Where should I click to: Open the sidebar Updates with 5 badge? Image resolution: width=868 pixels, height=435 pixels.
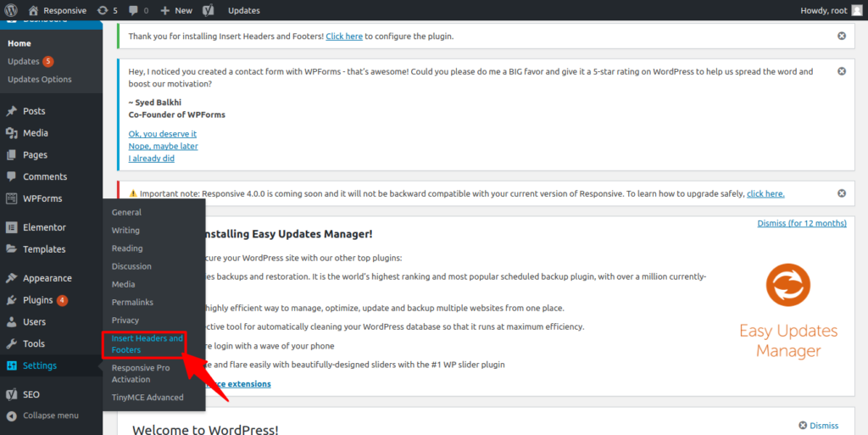point(31,61)
